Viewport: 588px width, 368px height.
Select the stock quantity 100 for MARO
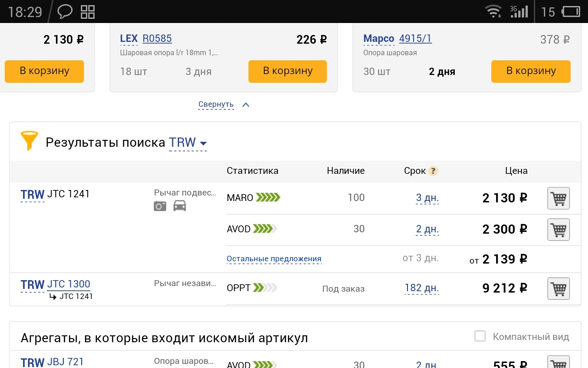point(356,198)
